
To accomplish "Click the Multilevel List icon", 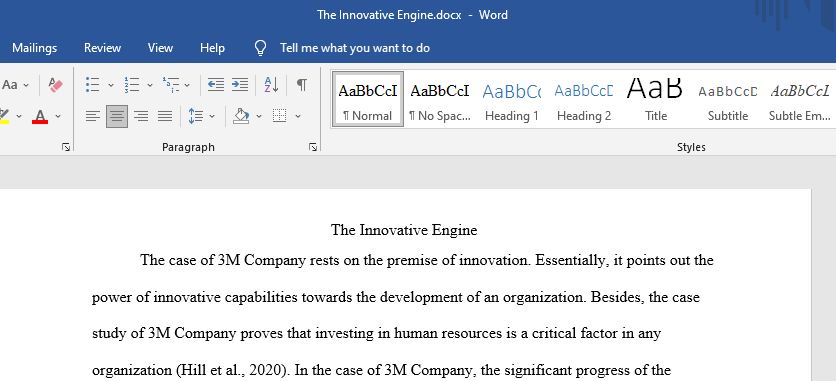I will 171,85.
